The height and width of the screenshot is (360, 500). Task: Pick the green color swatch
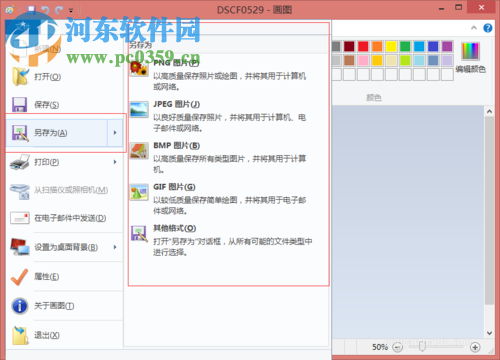tap(405, 46)
